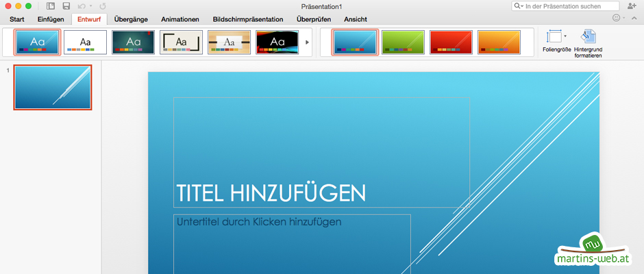
Task: Click Hintergrund formatieren button
Action: [588, 44]
